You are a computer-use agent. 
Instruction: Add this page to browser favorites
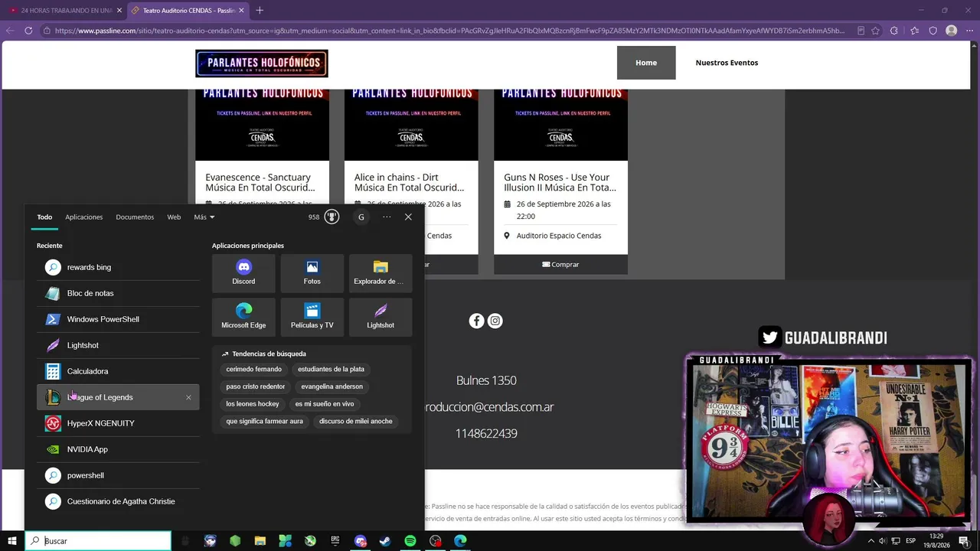click(875, 31)
